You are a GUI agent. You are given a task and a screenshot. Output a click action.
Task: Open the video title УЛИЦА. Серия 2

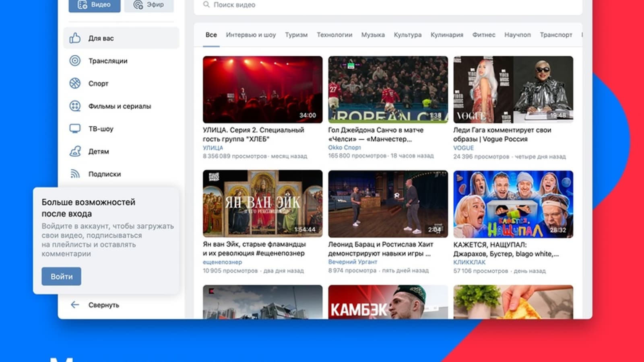254,134
